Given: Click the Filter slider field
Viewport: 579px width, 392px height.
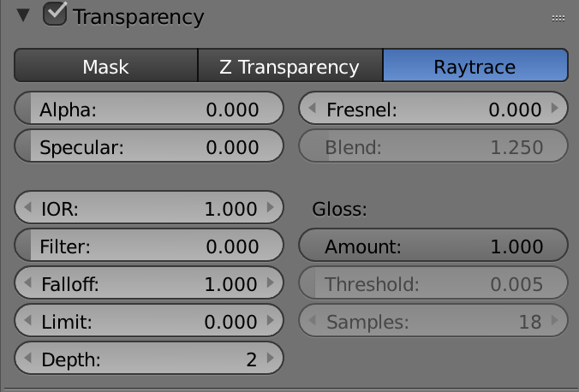Looking at the screenshot, I should (x=149, y=246).
